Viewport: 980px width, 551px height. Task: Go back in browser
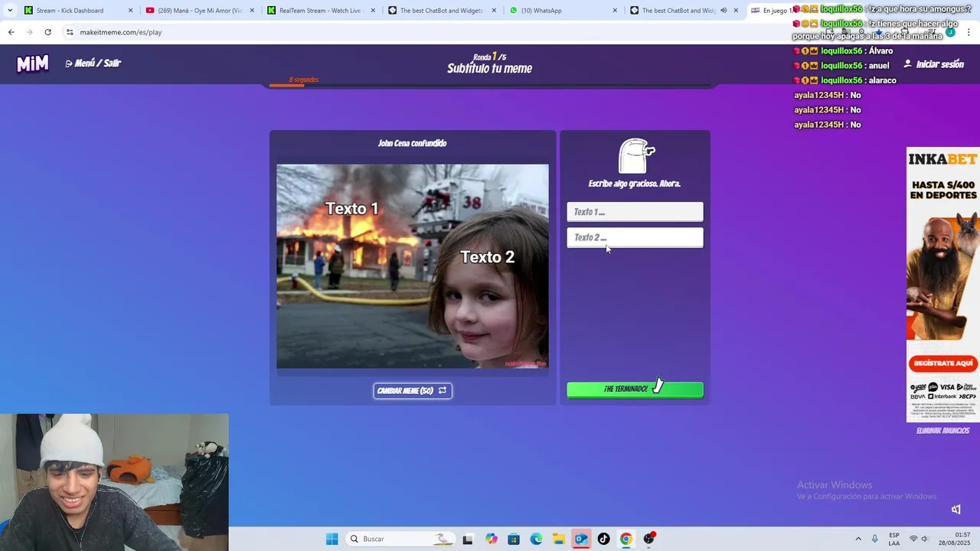coord(11,32)
